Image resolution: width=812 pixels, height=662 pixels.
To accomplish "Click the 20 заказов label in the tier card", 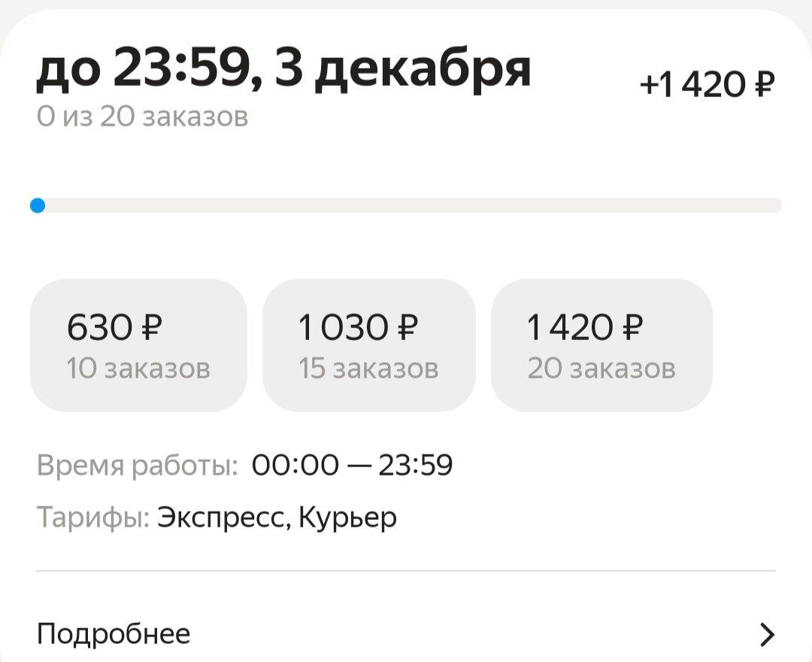I will [x=601, y=369].
